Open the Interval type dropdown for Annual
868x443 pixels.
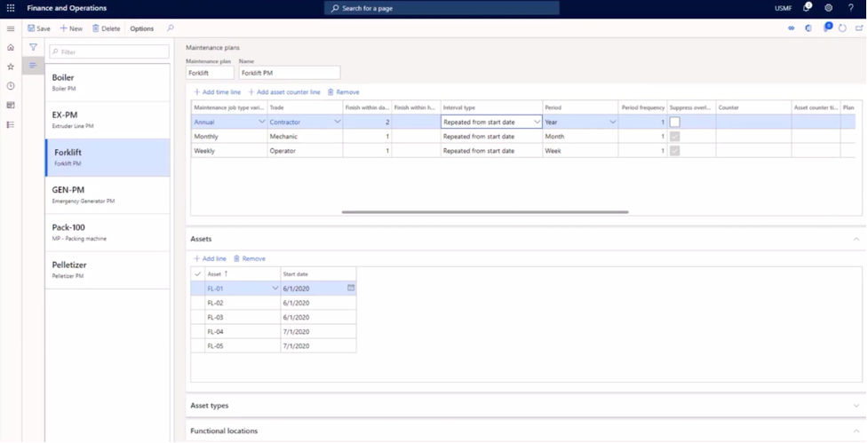(x=537, y=122)
